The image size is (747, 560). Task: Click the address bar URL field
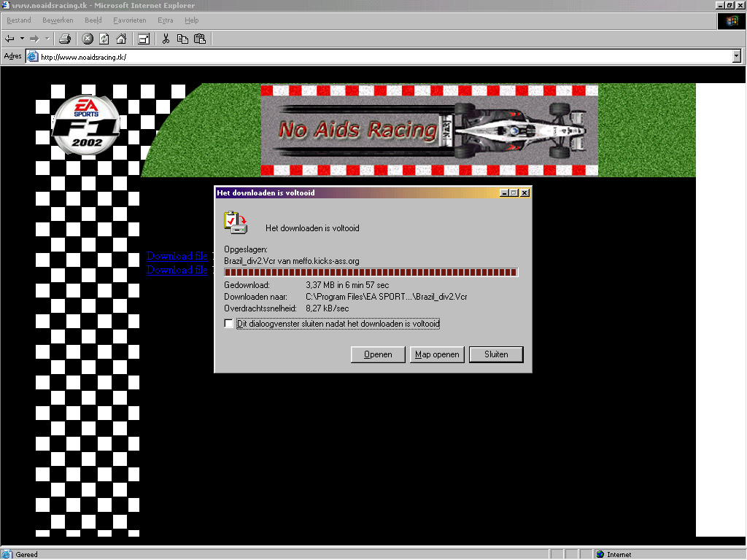(365, 56)
